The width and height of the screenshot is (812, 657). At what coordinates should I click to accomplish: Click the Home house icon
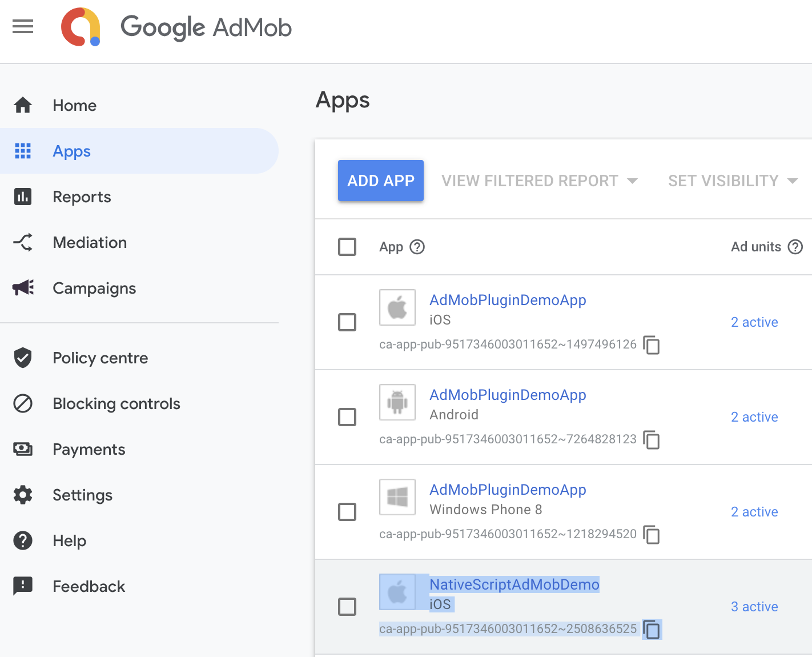[23, 105]
